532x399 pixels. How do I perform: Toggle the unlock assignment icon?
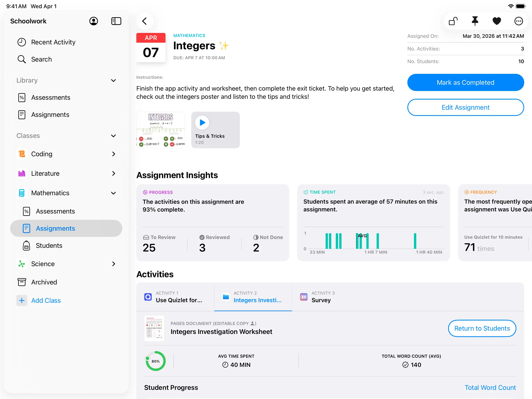point(453,21)
